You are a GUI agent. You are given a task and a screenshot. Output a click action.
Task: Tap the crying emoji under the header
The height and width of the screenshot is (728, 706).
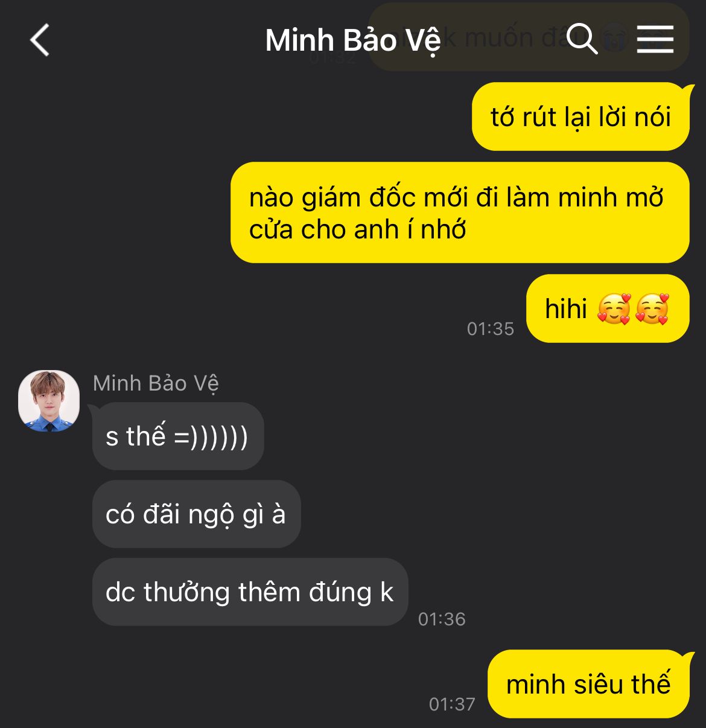(615, 39)
